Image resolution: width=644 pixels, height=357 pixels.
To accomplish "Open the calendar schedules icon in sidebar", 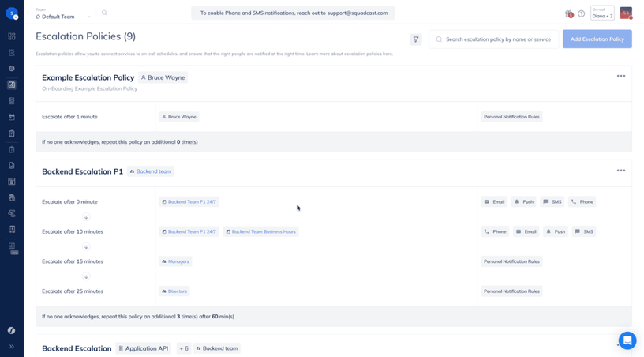I will click(x=12, y=117).
